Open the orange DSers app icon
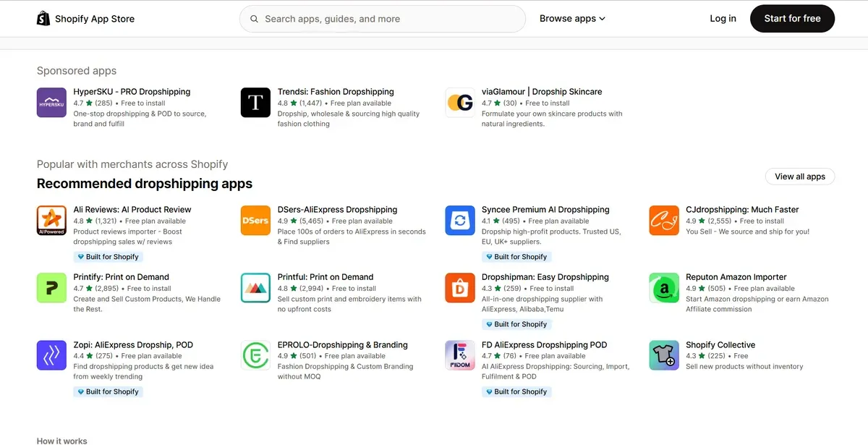Screen dimensions: 868x445 point(255,221)
